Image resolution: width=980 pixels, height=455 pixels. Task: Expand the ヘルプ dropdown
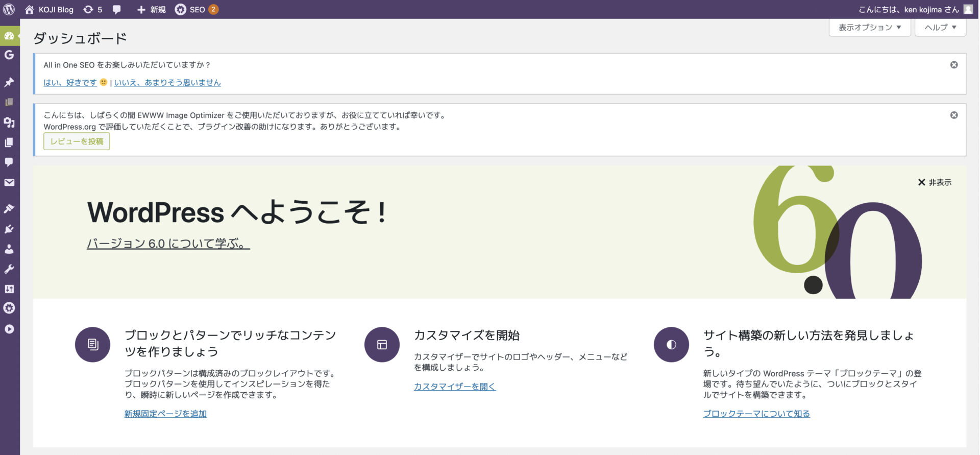[x=940, y=27]
